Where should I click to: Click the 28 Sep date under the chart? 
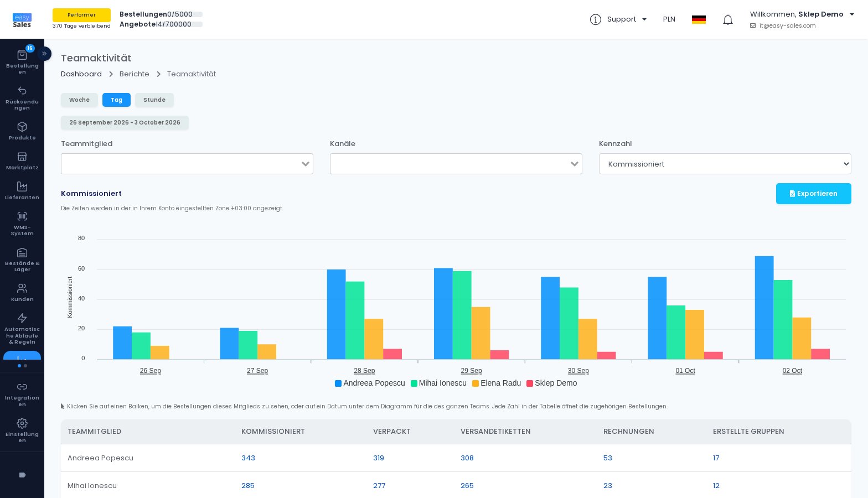(364, 371)
